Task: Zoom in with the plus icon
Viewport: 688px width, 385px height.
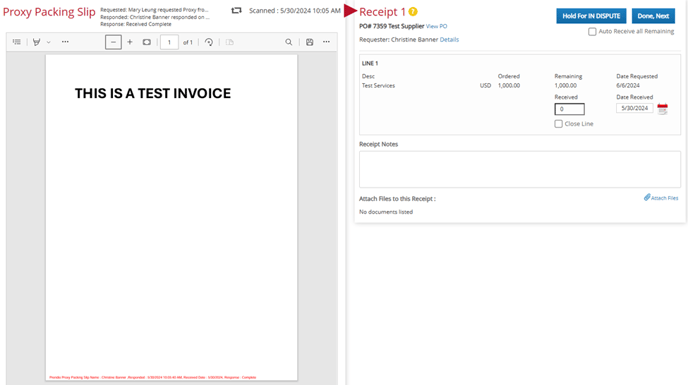Action: click(x=130, y=42)
